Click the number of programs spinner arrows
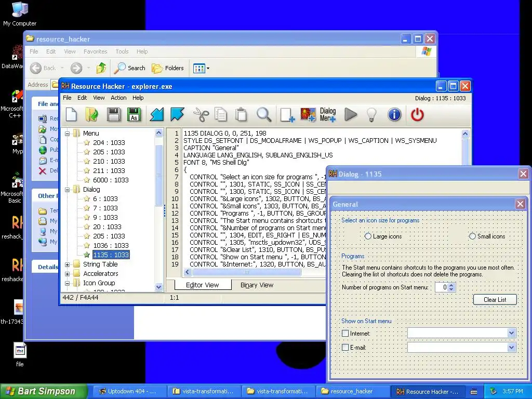 point(451,287)
